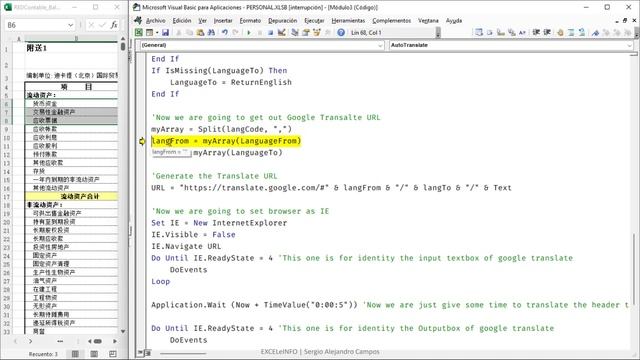
Task: Open the Depuración menu
Action: click(282, 20)
